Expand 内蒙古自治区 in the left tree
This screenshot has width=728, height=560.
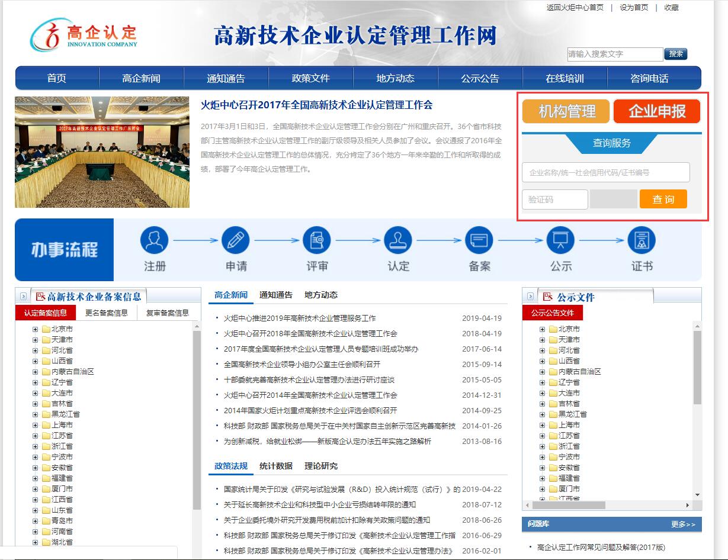click(x=35, y=371)
